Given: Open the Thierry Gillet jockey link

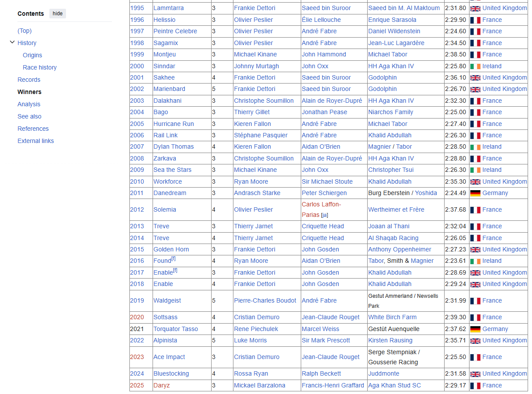Looking at the screenshot, I should click(252, 112).
